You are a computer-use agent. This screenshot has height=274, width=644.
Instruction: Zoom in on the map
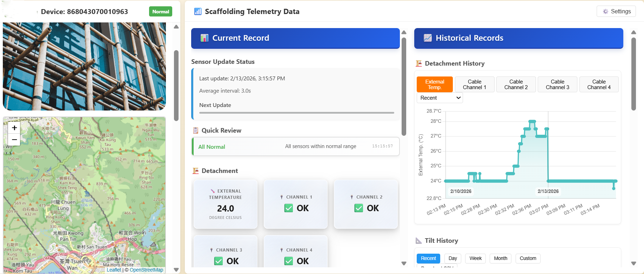pos(14,128)
